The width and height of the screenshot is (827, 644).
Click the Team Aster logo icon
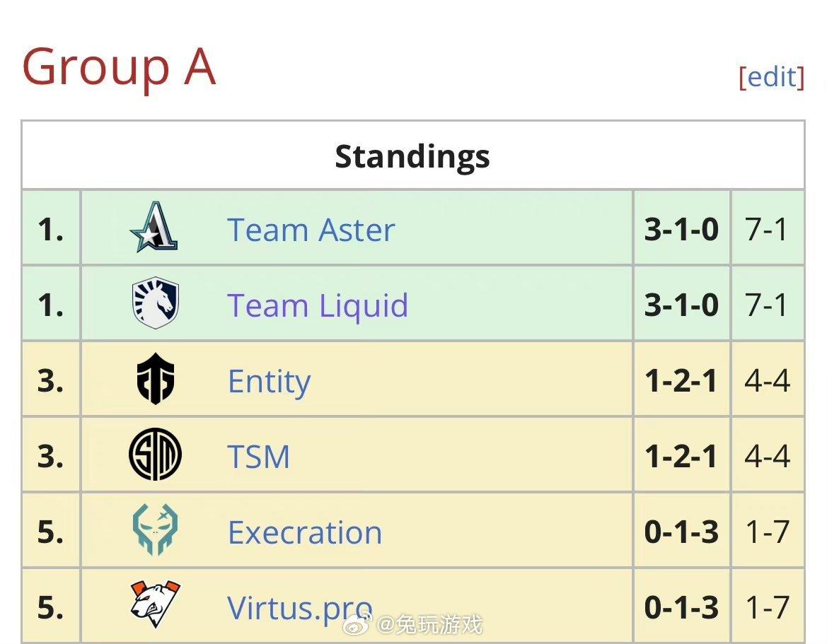click(x=155, y=228)
